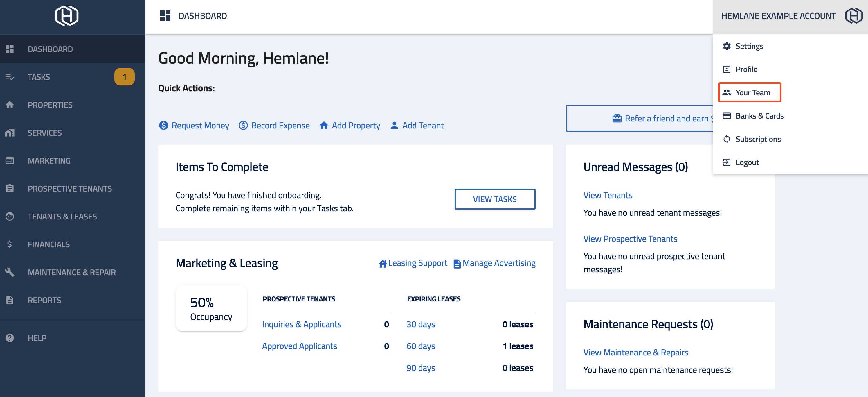Viewport: 868px width, 397px height.
Task: Click the Request Money dollar icon
Action: 163,126
